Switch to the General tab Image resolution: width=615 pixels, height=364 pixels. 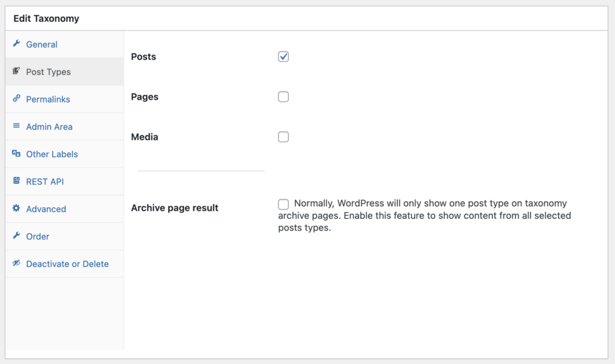(x=41, y=44)
